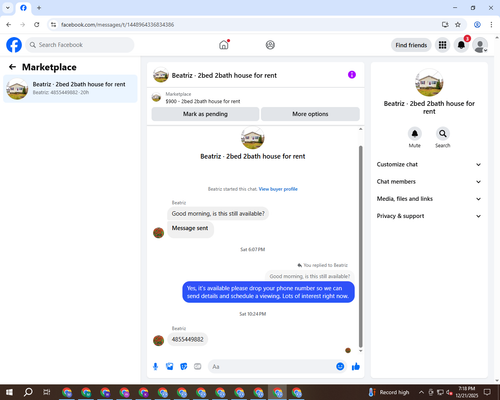Screen dimensions: 500x400
Task: Click the house thumbnail in right panel
Action: (x=429, y=83)
